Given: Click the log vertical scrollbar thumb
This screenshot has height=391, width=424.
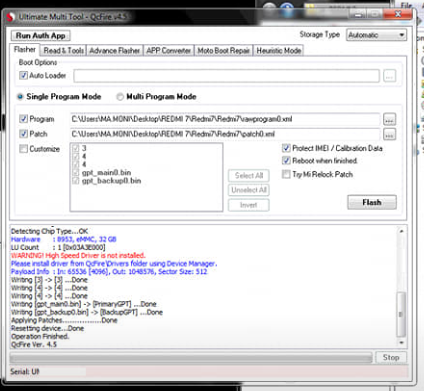Looking at the screenshot, I should point(401,314).
